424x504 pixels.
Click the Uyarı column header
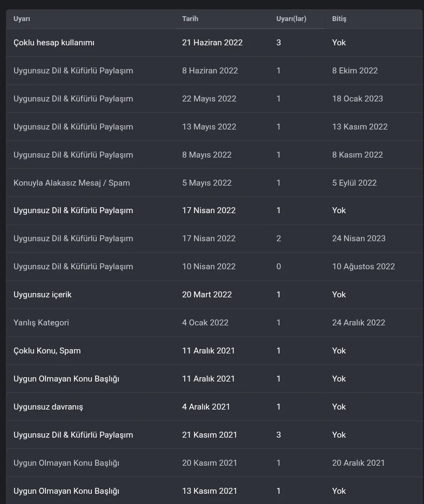click(x=22, y=19)
